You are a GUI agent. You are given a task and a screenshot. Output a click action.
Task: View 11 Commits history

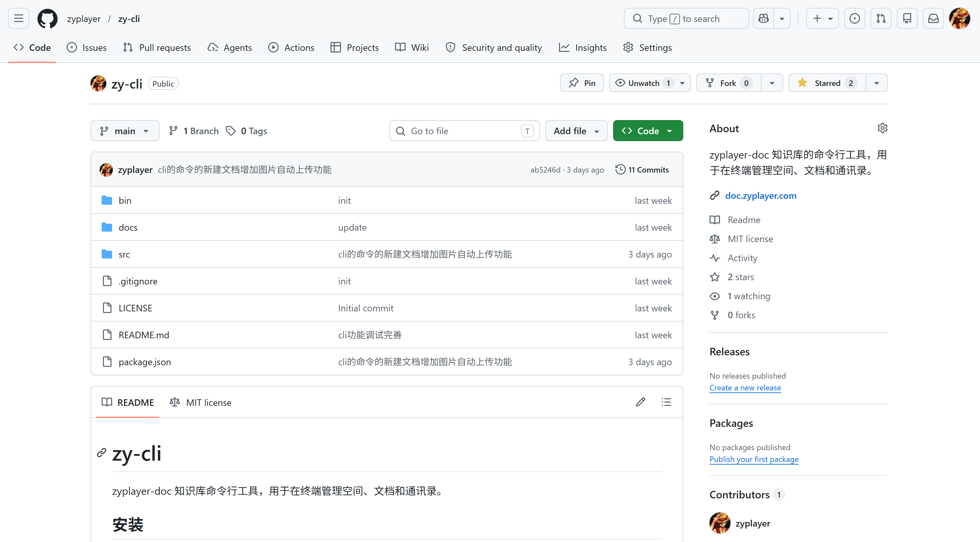[642, 170]
